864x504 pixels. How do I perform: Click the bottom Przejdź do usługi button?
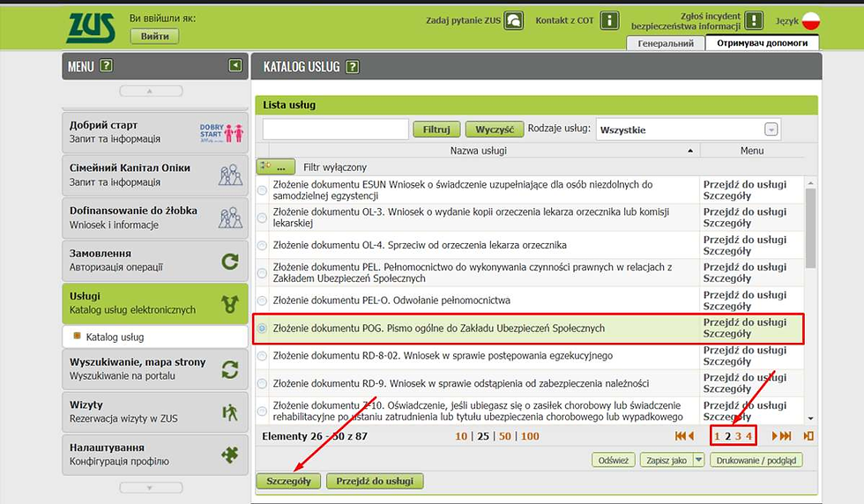pos(375,481)
